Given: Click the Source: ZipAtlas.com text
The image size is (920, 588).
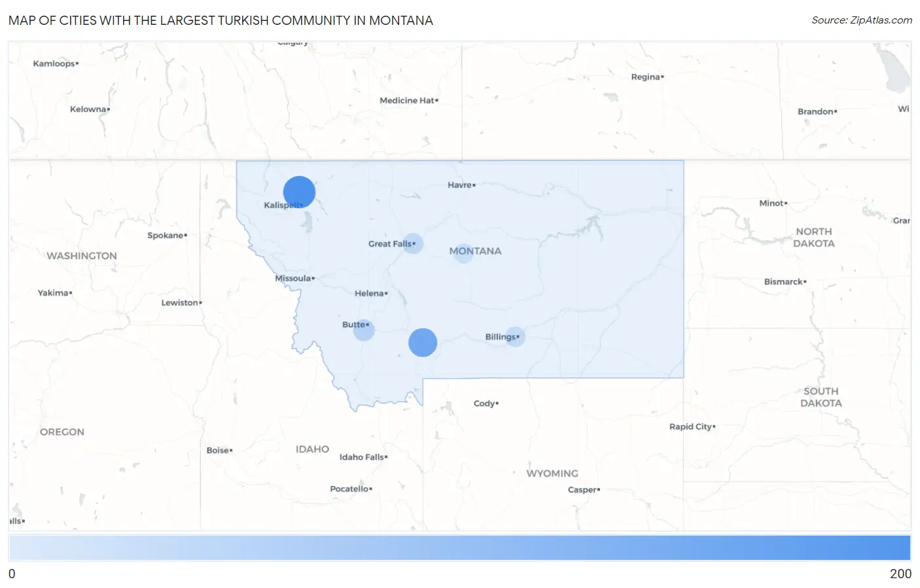Looking at the screenshot, I should [862, 20].
